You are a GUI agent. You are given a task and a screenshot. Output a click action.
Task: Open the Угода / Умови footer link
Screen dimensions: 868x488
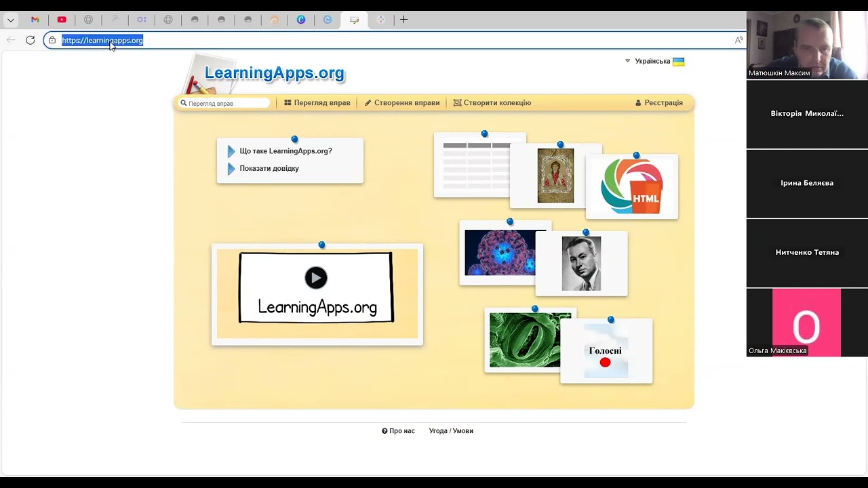click(x=451, y=431)
